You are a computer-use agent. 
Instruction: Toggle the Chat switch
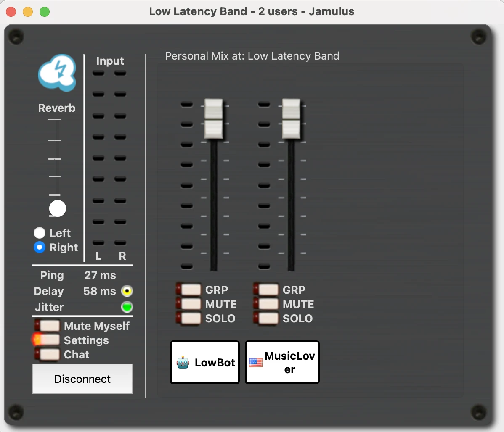[47, 354]
